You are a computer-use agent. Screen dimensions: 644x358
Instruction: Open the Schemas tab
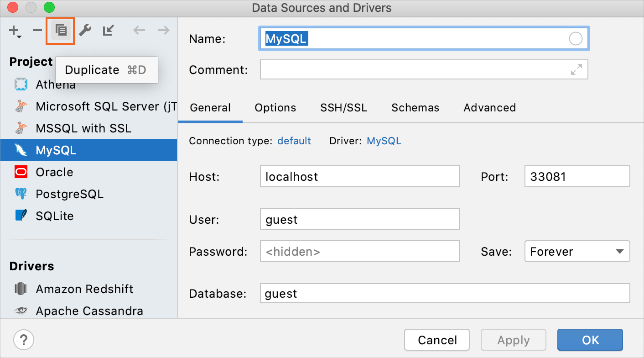(415, 108)
